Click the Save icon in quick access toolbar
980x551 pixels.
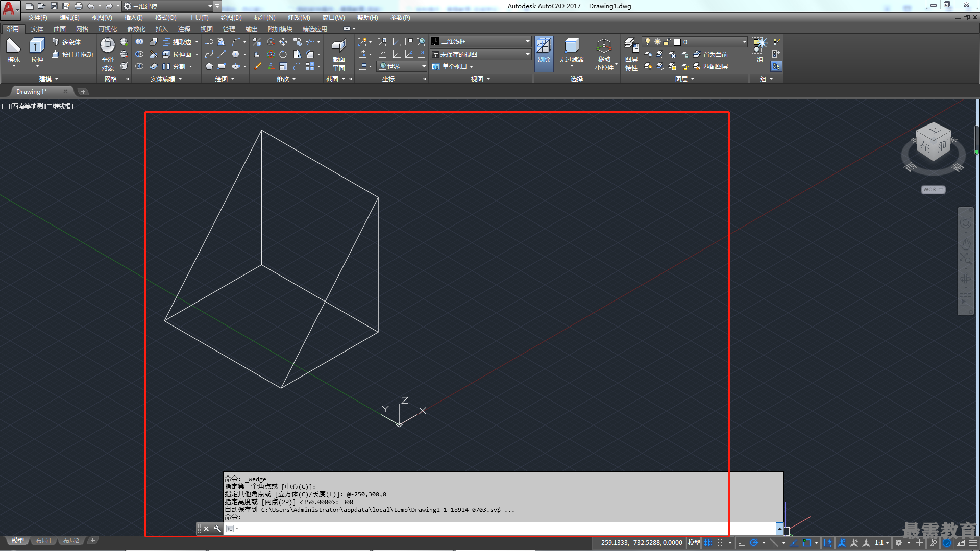point(54,6)
